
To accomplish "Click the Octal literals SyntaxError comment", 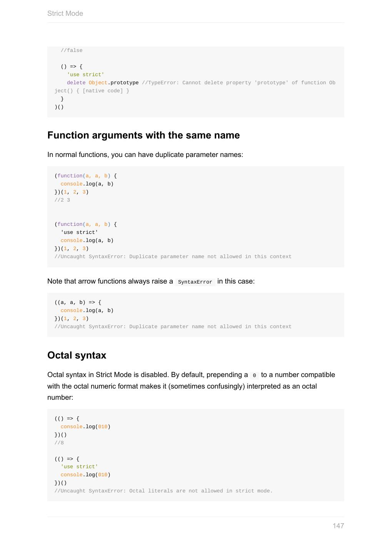I will (163, 491).
